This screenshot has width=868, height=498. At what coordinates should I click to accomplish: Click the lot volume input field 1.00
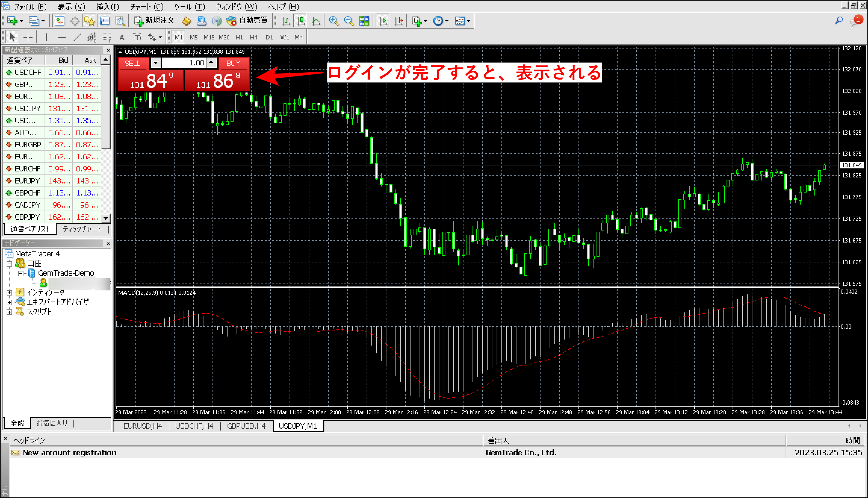(x=184, y=63)
